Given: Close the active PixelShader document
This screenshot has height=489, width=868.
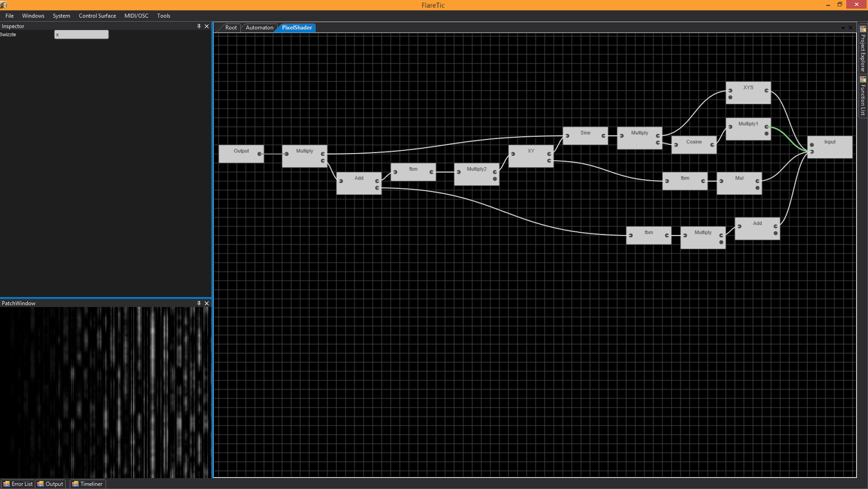Looking at the screenshot, I should [851, 28].
